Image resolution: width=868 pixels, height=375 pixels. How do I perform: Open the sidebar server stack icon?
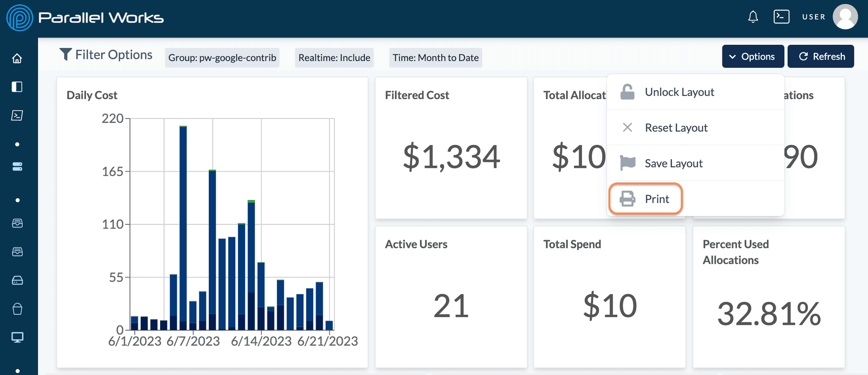point(17,167)
